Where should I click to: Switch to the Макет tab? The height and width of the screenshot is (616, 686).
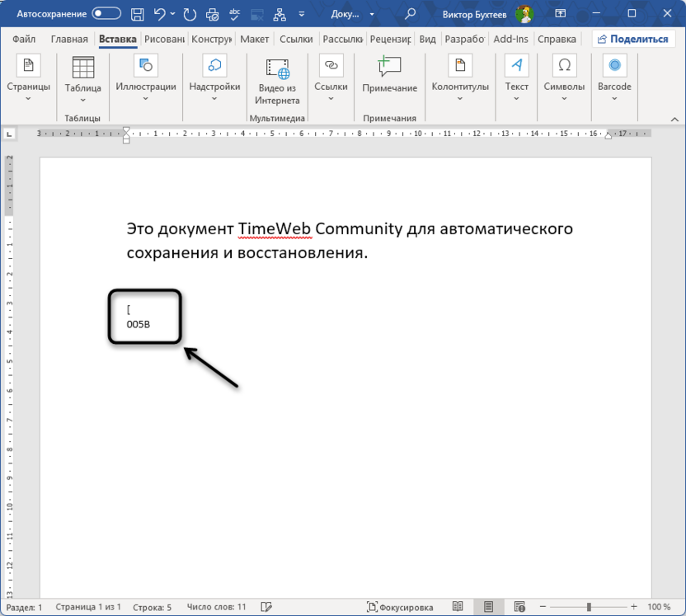click(x=255, y=39)
